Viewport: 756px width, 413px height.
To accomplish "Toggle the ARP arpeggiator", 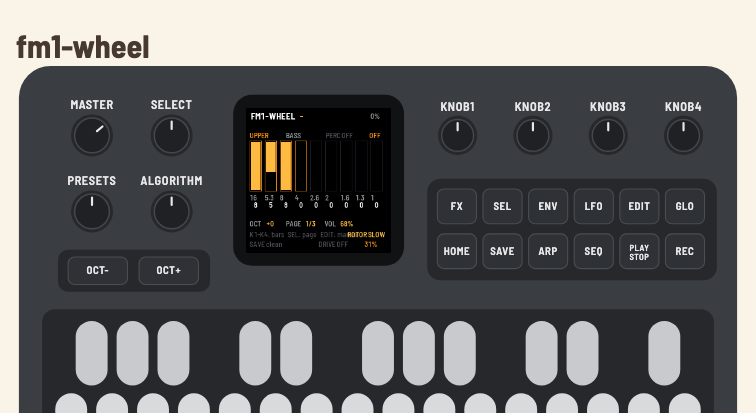I will click(x=548, y=251).
